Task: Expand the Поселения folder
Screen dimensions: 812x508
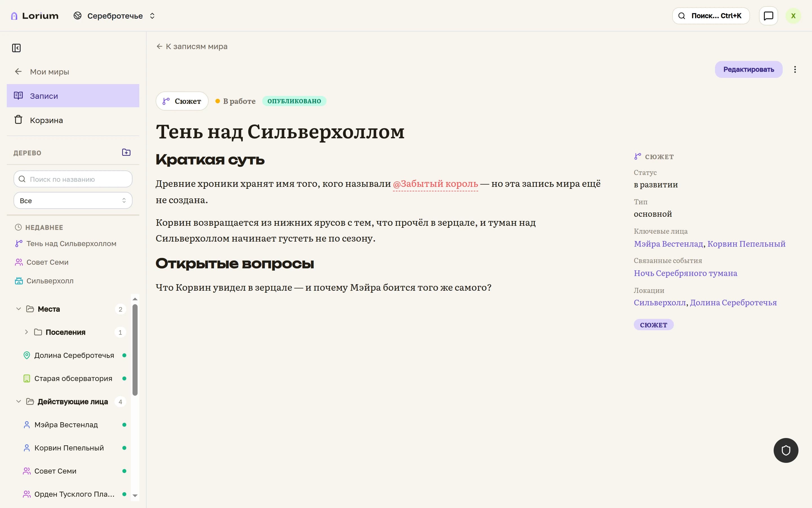Action: point(27,332)
